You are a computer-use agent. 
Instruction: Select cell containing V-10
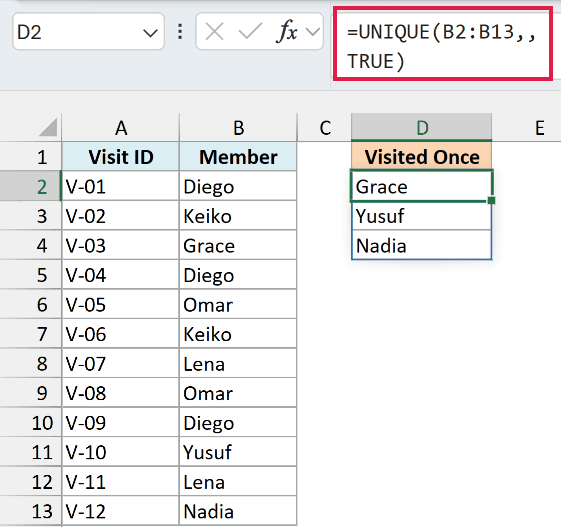pos(121,452)
